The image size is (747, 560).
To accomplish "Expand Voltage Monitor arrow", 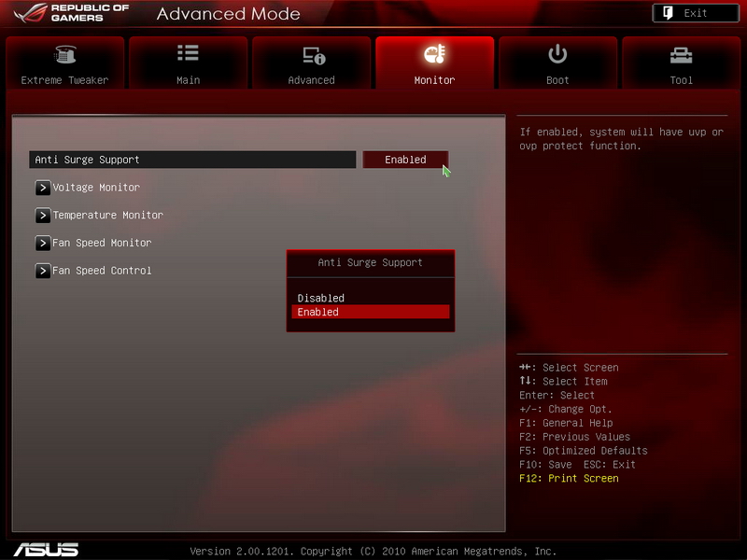I will click(x=43, y=188).
